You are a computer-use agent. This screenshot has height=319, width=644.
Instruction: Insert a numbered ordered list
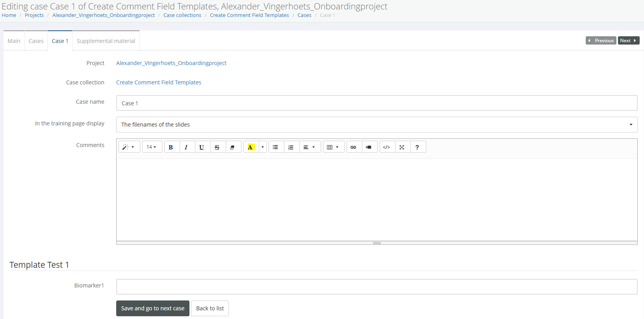pos(291,147)
